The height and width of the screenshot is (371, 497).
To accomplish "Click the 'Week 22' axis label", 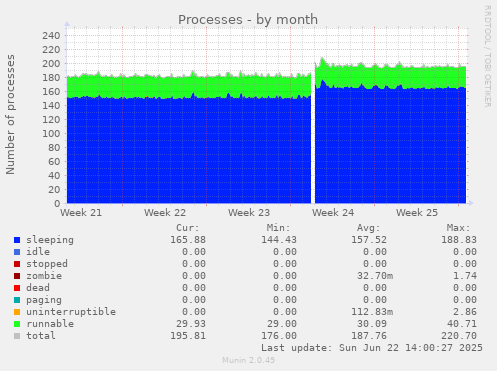I will pyautogui.click(x=165, y=213).
